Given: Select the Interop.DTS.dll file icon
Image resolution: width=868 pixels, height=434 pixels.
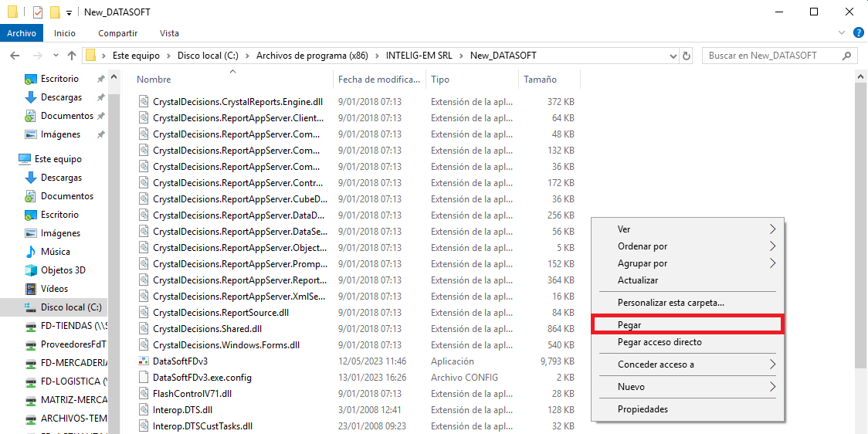Looking at the screenshot, I should click(x=144, y=409).
